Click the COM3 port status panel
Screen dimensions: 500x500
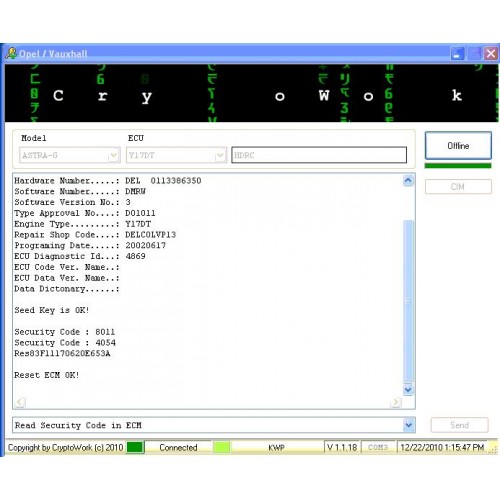click(378, 447)
